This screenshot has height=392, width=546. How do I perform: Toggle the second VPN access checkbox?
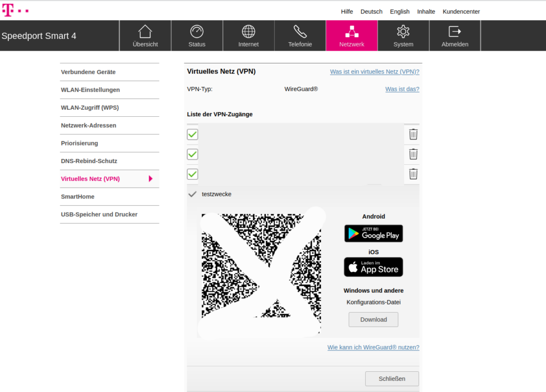(x=192, y=154)
